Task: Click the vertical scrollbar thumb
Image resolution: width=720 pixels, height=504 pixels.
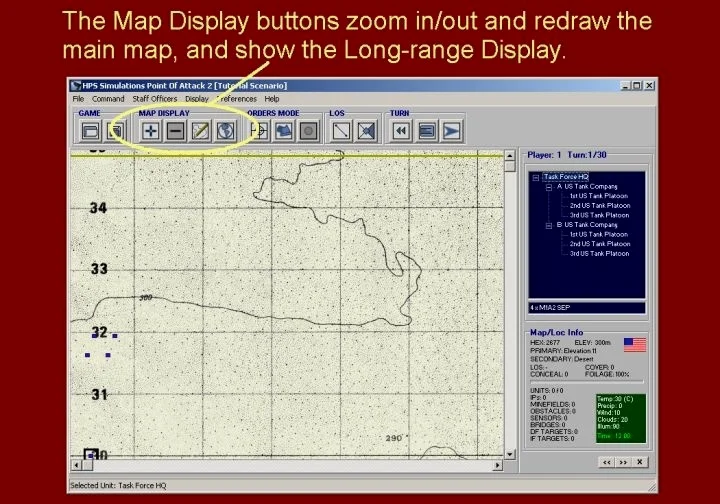Action: [x=510, y=166]
